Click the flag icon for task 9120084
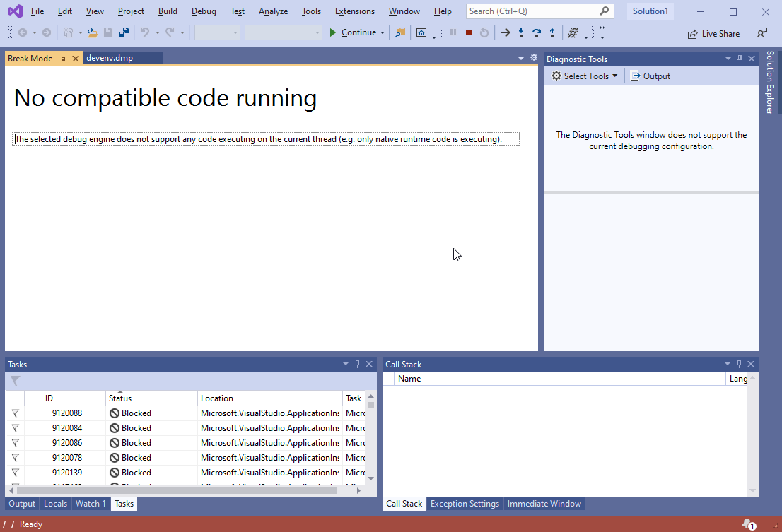The width and height of the screenshot is (782, 532). tap(16, 428)
